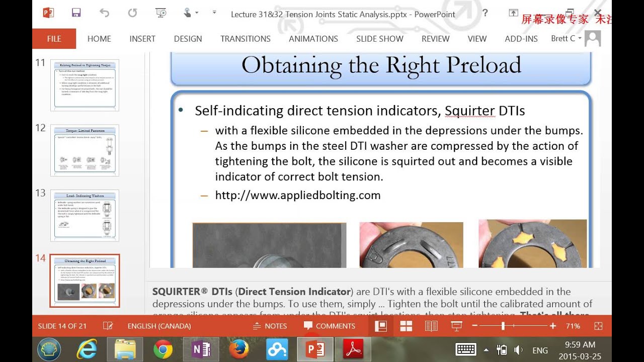This screenshot has height=362, width=644.
Task: Switch to the HOME ribbon tab
Action: [99, 39]
